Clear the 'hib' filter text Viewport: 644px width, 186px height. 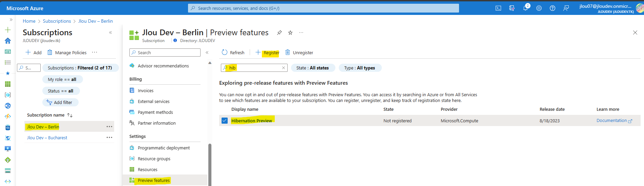[x=284, y=68]
